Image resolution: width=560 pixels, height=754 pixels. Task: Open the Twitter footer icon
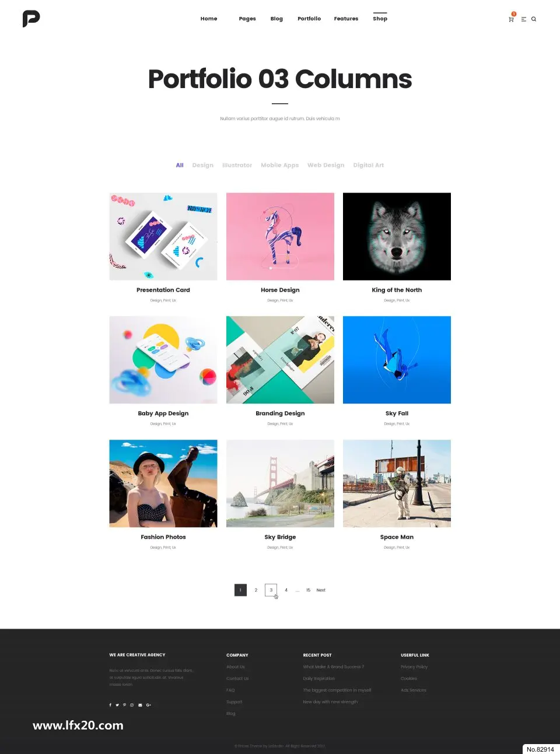(117, 705)
